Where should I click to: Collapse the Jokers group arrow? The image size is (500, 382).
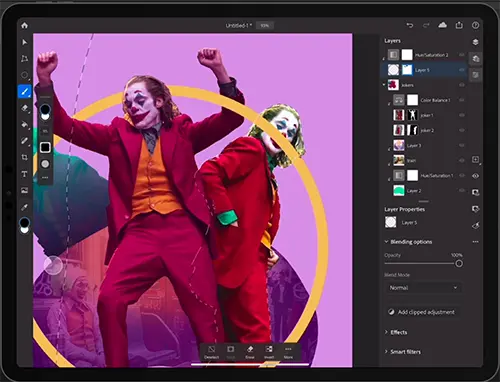pyautogui.click(x=384, y=85)
